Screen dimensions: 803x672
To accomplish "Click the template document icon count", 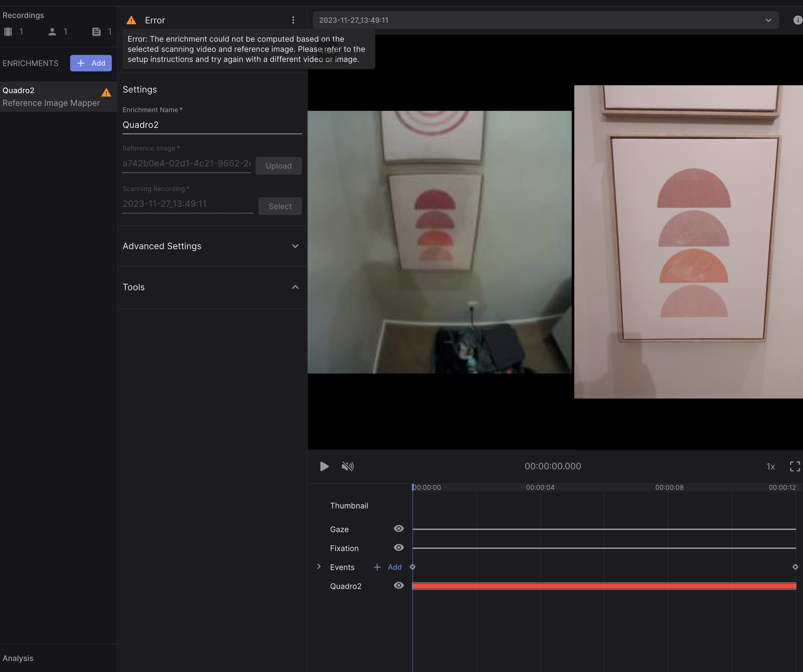I will [x=102, y=32].
